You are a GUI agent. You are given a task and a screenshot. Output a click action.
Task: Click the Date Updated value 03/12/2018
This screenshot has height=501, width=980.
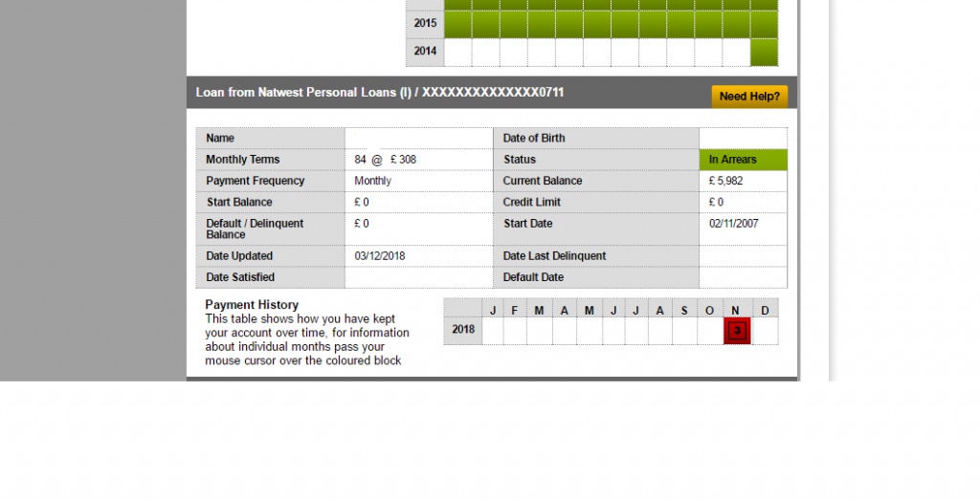click(x=380, y=256)
